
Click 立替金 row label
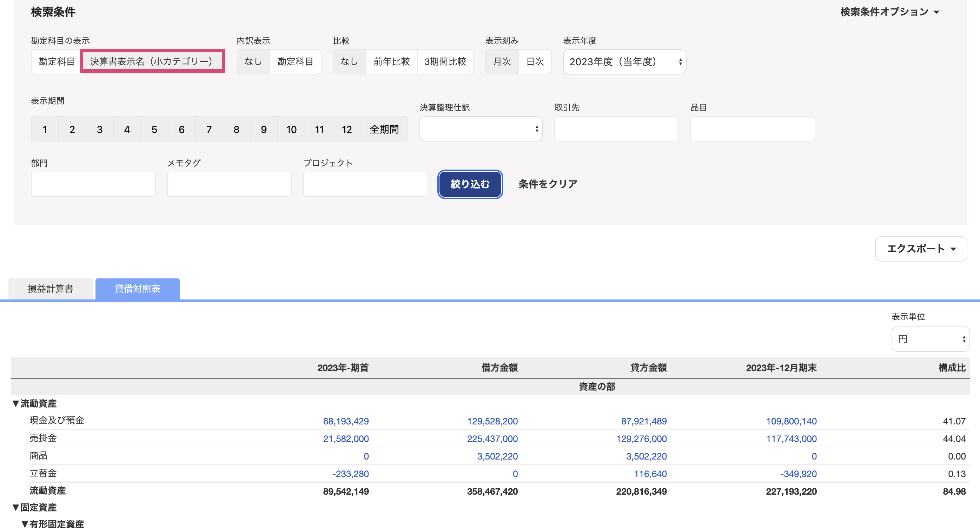click(43, 473)
